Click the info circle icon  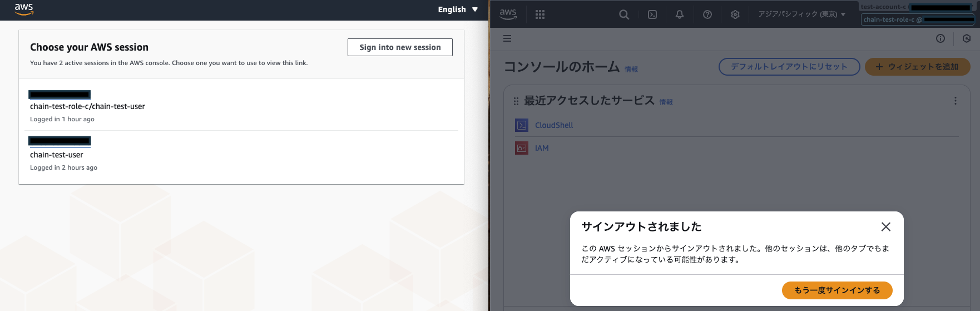click(x=941, y=38)
